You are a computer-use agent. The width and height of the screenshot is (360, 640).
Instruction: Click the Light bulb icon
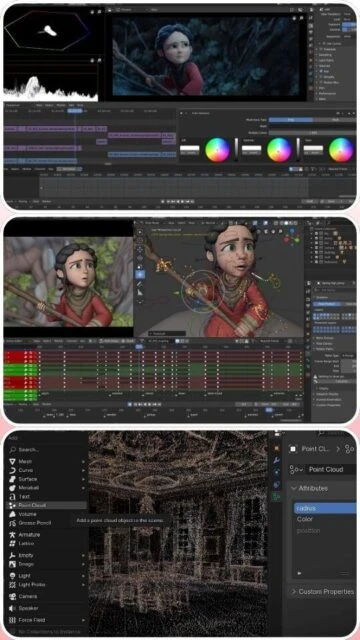coord(12,576)
